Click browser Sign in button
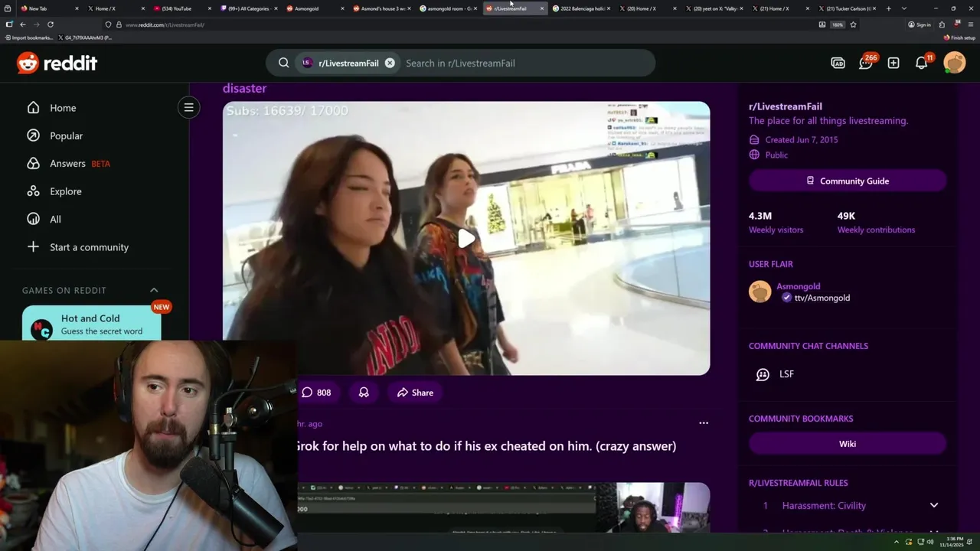The height and width of the screenshot is (551, 980). click(920, 24)
